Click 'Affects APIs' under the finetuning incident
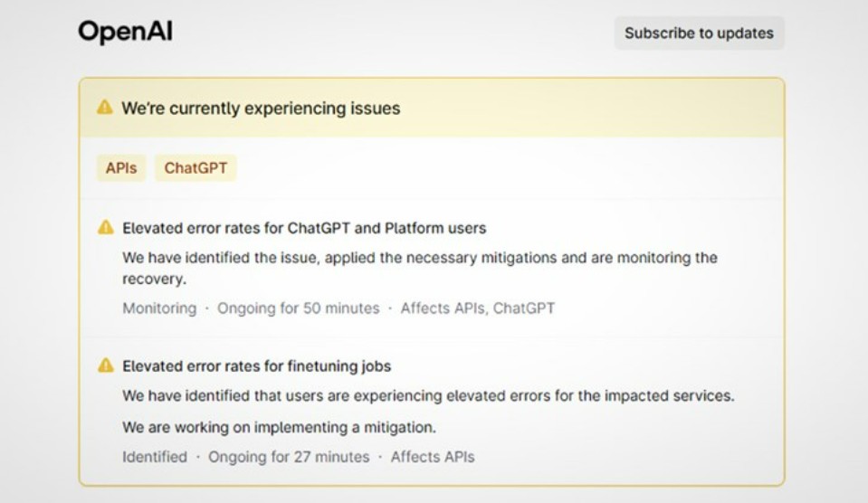The width and height of the screenshot is (868, 503). pyautogui.click(x=433, y=457)
